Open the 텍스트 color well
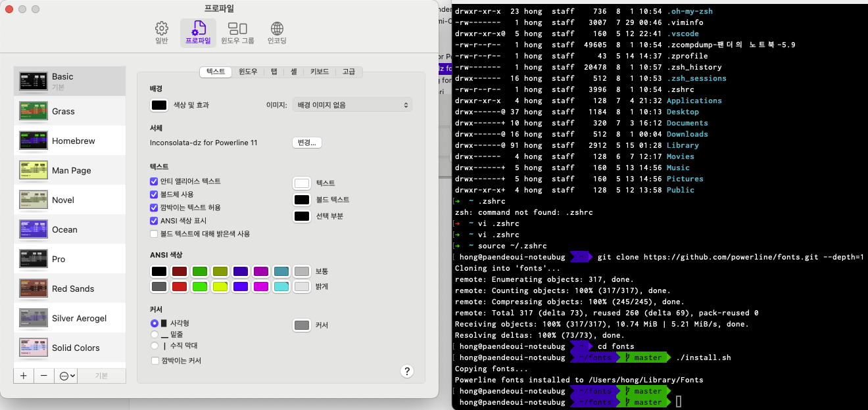 (302, 183)
